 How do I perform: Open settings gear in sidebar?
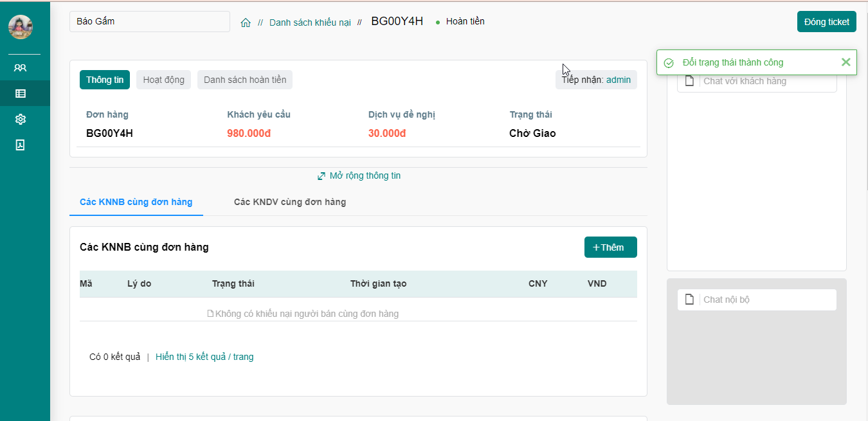[x=21, y=119]
